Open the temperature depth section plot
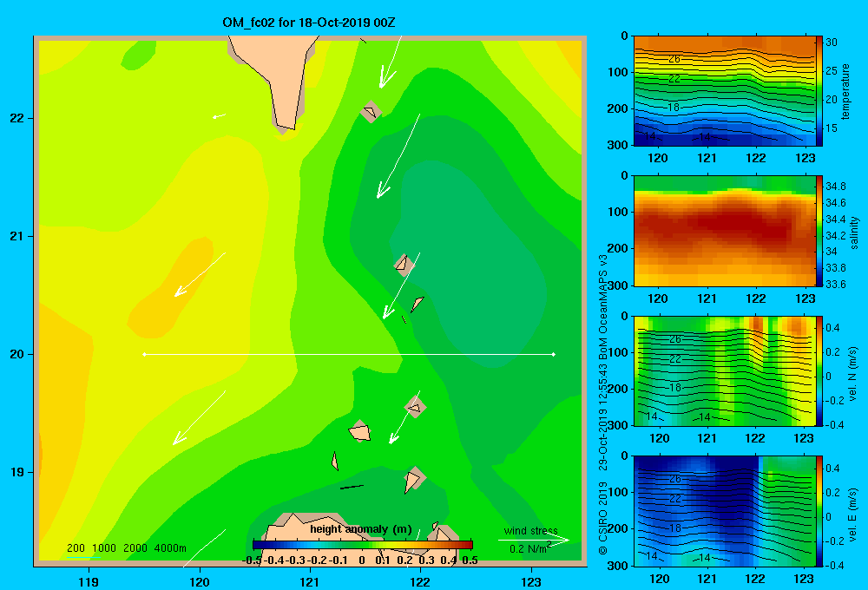The height and width of the screenshot is (590, 868). [724, 91]
